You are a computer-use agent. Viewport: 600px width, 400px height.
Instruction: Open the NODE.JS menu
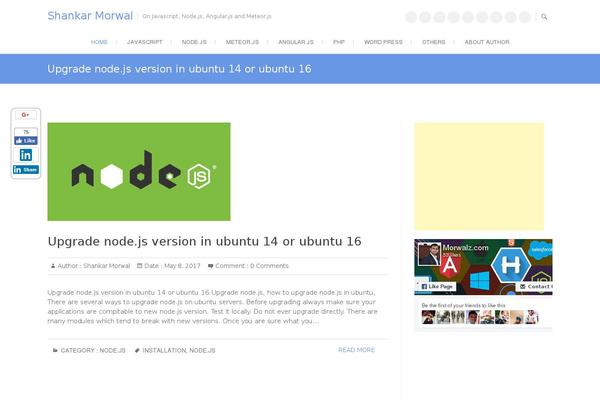(194, 42)
